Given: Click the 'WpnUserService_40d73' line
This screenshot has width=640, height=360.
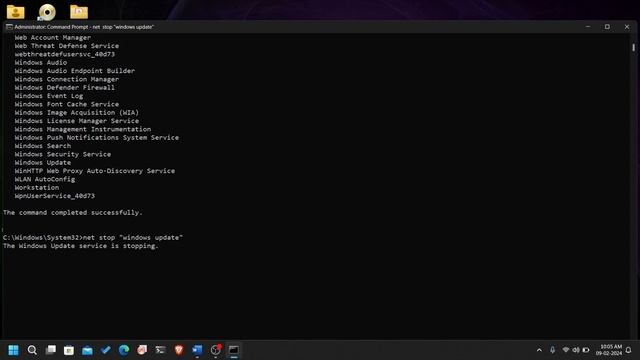Looking at the screenshot, I should 55,196.
